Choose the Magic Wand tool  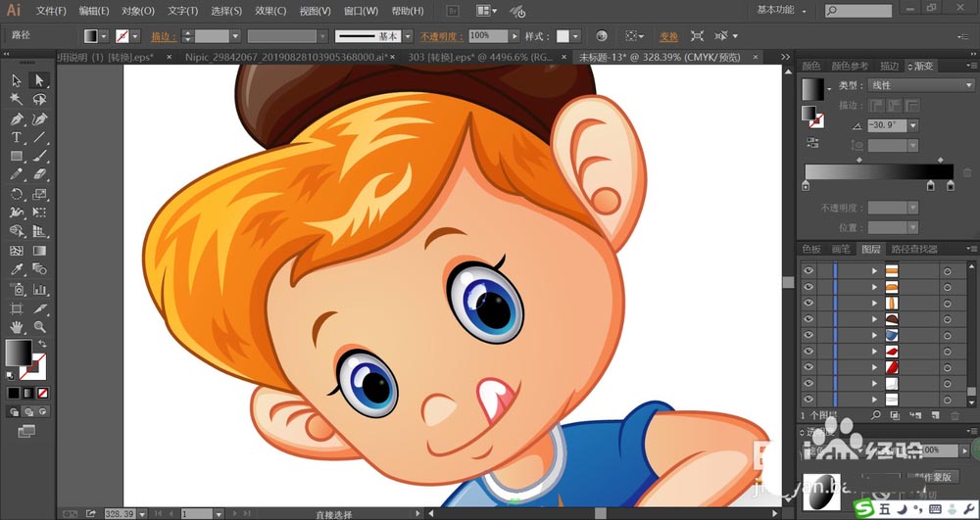coord(17,99)
